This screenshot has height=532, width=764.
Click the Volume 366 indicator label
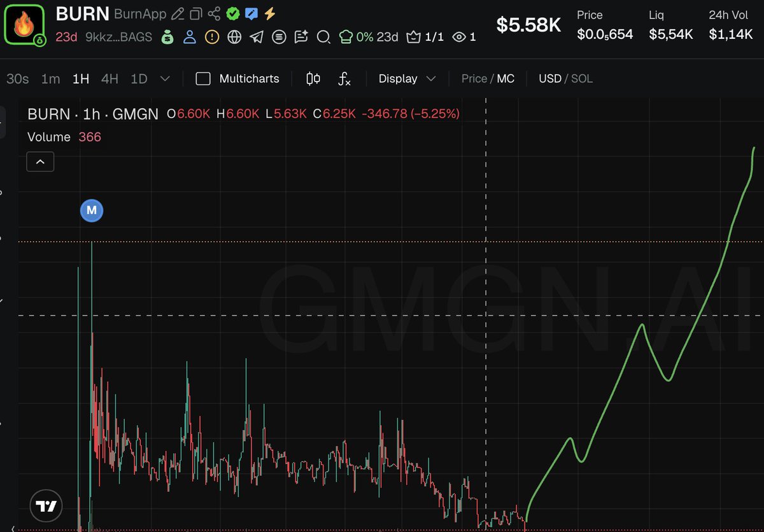pyautogui.click(x=64, y=137)
